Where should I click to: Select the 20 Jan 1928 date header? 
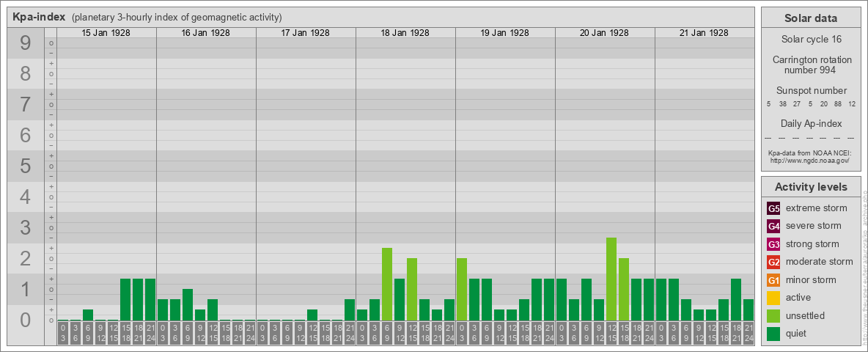[605, 33]
